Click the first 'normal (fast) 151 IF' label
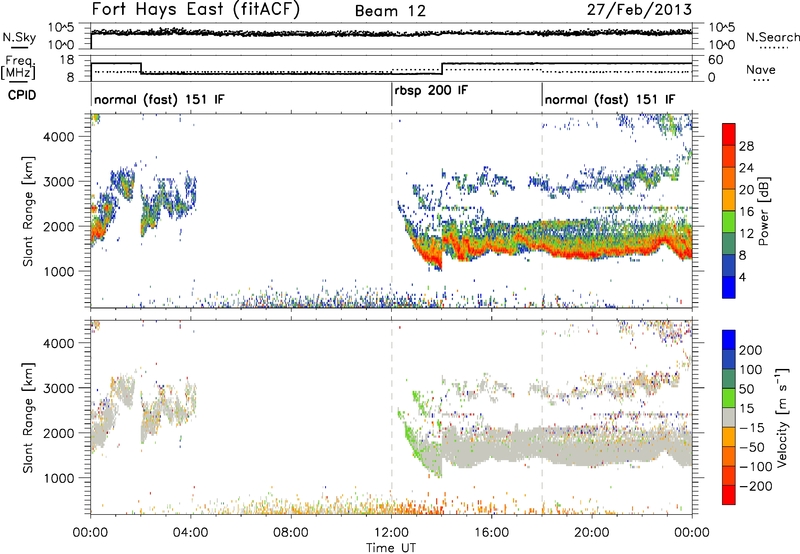This screenshot has height=554, width=800. coord(159,99)
